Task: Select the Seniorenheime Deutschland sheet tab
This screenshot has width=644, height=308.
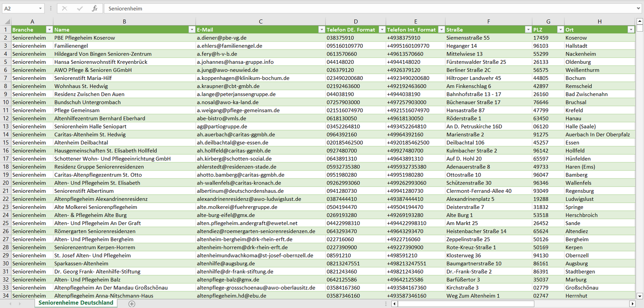Action: click(76, 303)
